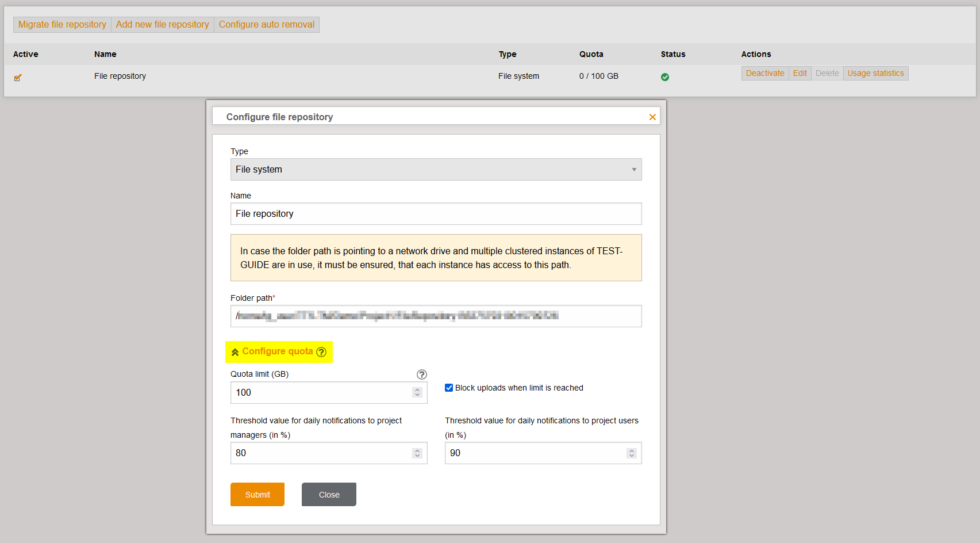Open Migrate file repository

click(x=62, y=25)
